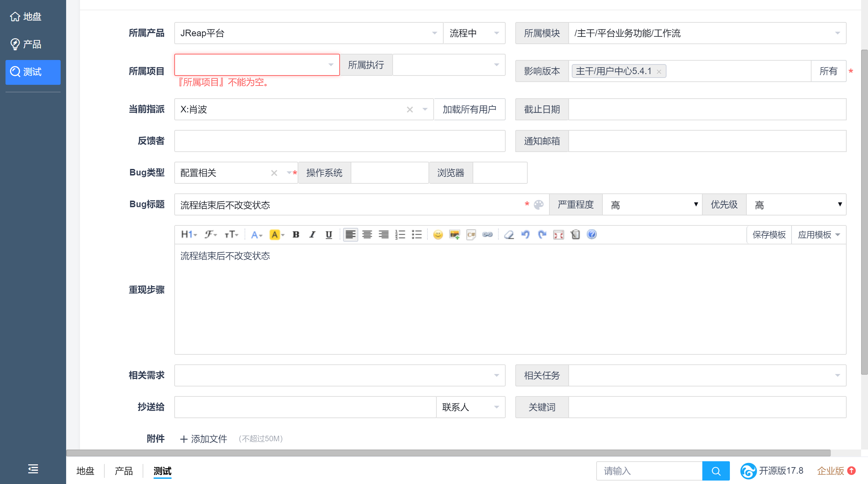
Task: Toggle bold formatting in editor
Action: [x=296, y=235]
